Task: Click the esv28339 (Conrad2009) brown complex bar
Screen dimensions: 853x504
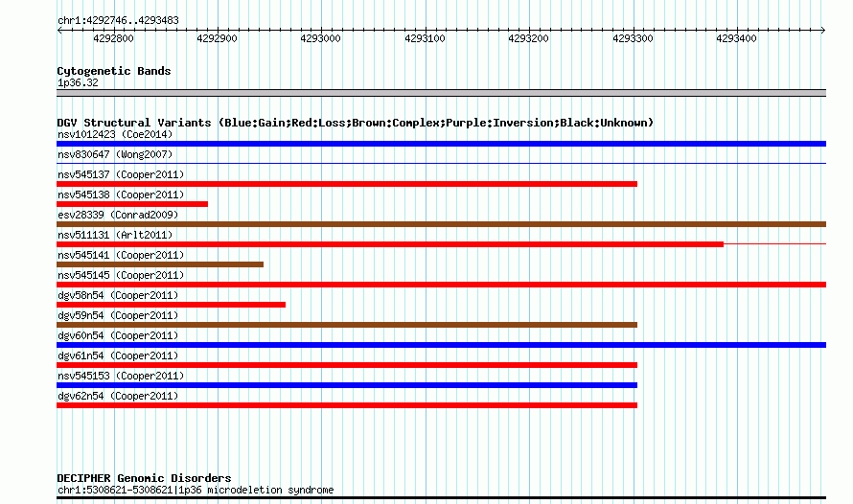Action: pos(441,224)
